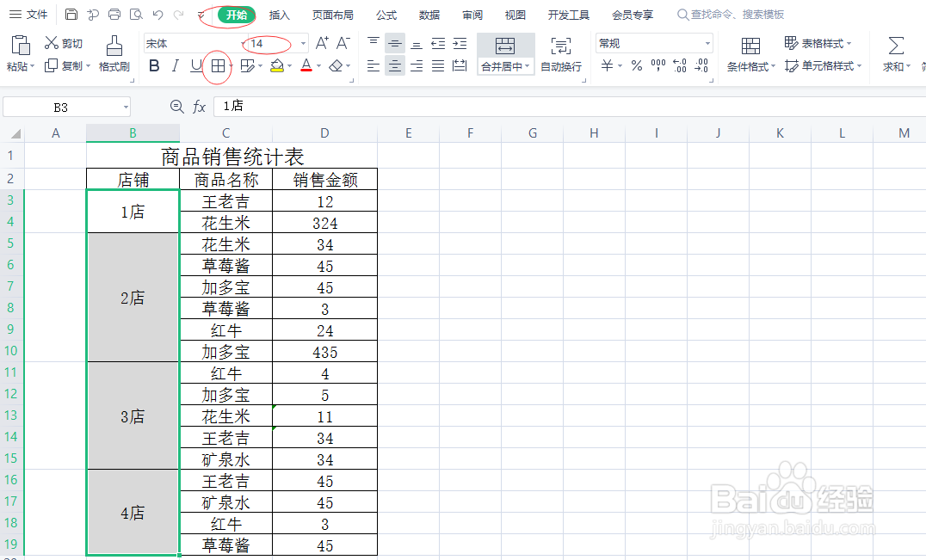Click the Redo arrow icon
The height and width of the screenshot is (560, 926).
(179, 14)
